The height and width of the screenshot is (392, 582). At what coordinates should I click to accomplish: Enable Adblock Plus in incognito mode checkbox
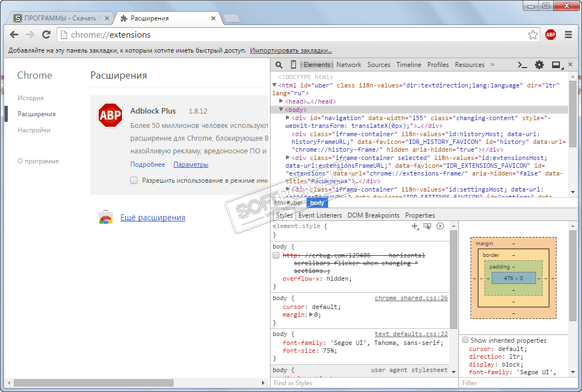pyautogui.click(x=134, y=180)
